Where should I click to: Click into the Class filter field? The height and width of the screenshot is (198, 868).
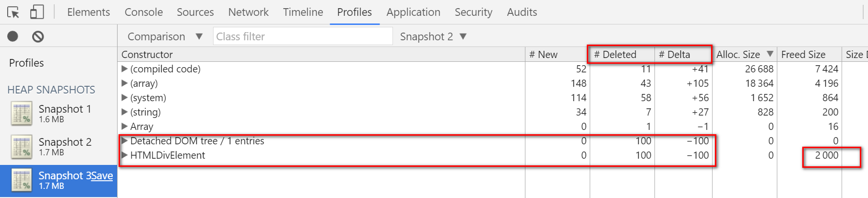pyautogui.click(x=303, y=36)
